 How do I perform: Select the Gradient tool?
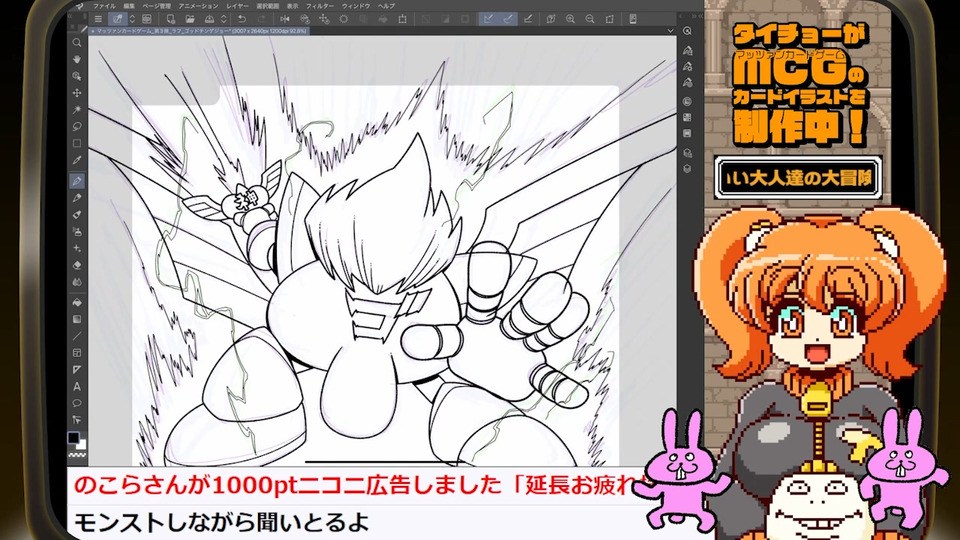coord(77,319)
